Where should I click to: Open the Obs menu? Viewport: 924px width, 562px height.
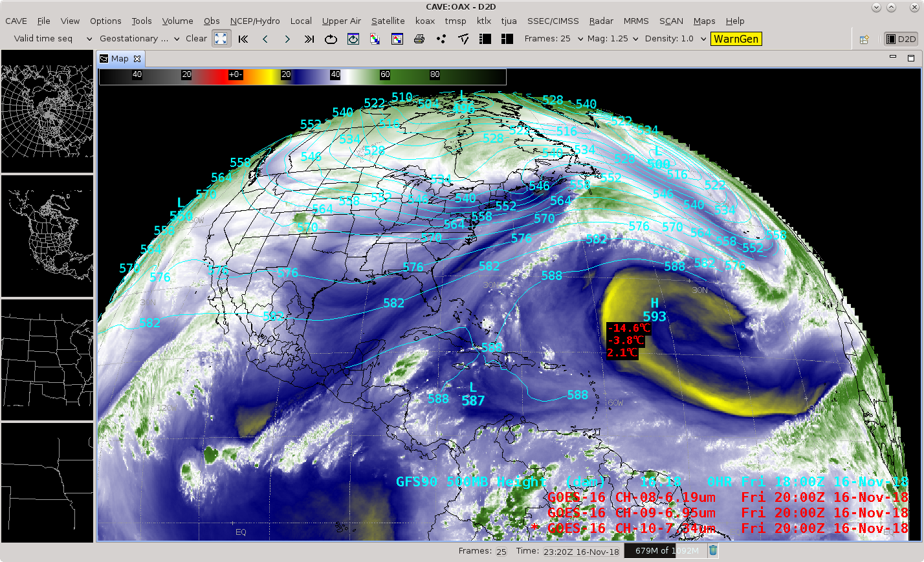tap(212, 21)
